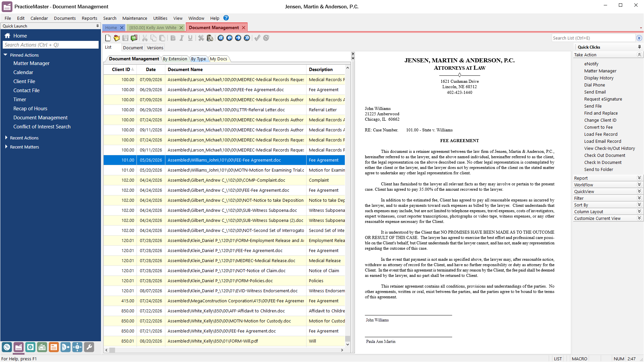Expand the QuickView section
This screenshot has width=644, height=362.
coord(639,191)
